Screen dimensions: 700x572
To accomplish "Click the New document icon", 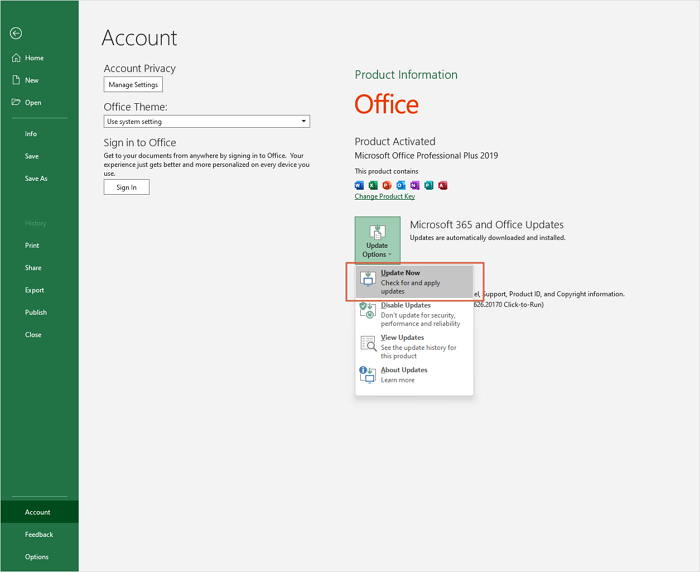I will coord(16,80).
